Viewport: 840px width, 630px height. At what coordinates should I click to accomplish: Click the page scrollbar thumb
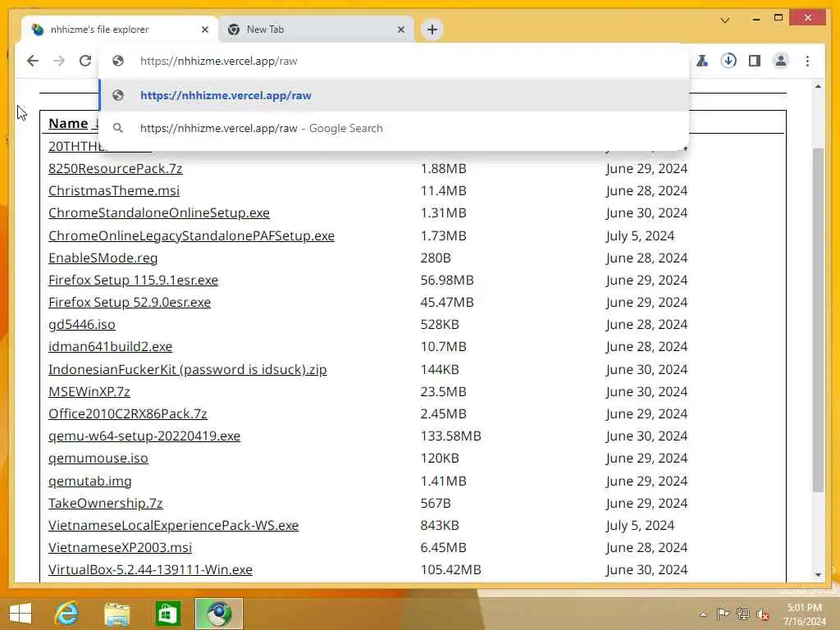point(818,320)
